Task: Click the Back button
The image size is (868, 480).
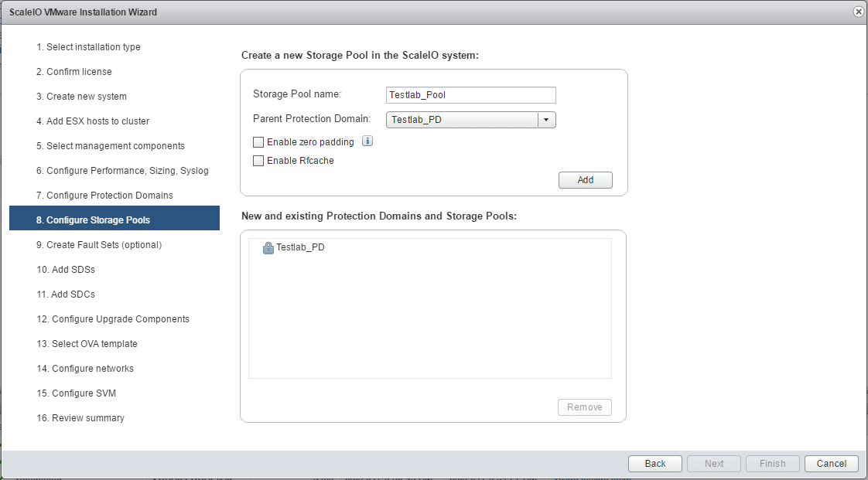Action: tap(654, 464)
